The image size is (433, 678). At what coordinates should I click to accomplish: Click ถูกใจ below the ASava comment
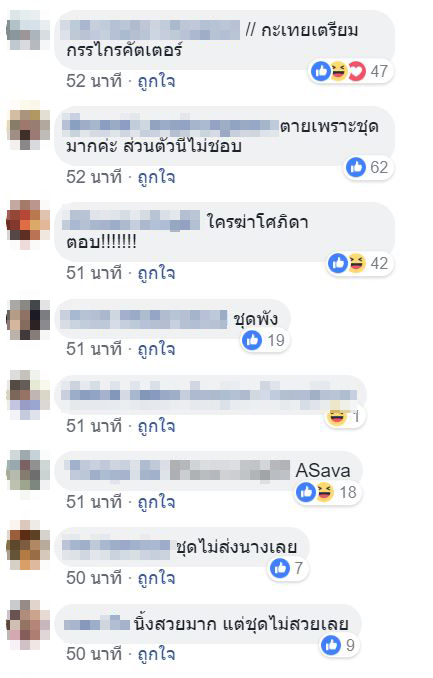point(156,502)
